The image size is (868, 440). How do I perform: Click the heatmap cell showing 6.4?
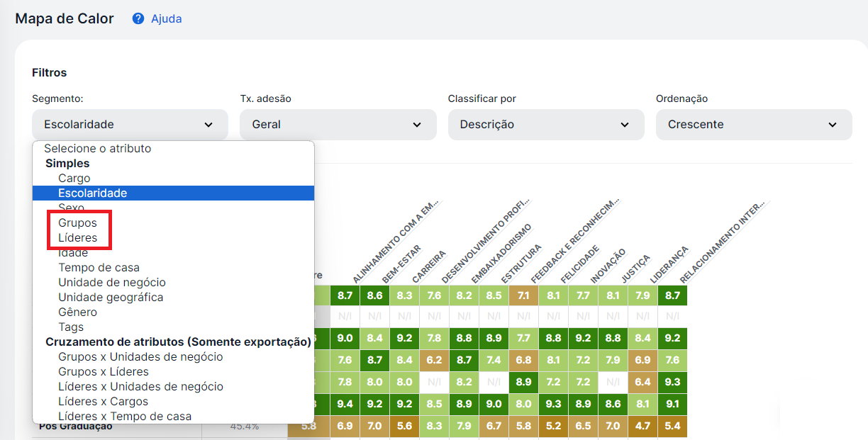(x=642, y=382)
